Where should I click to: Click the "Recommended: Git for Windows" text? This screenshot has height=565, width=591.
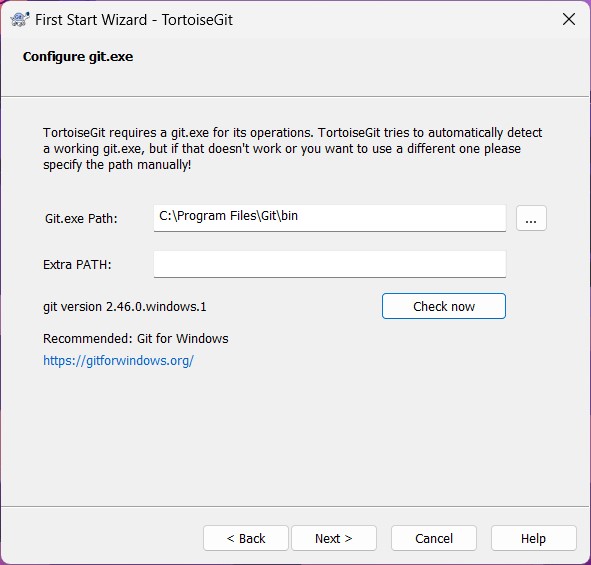click(136, 338)
